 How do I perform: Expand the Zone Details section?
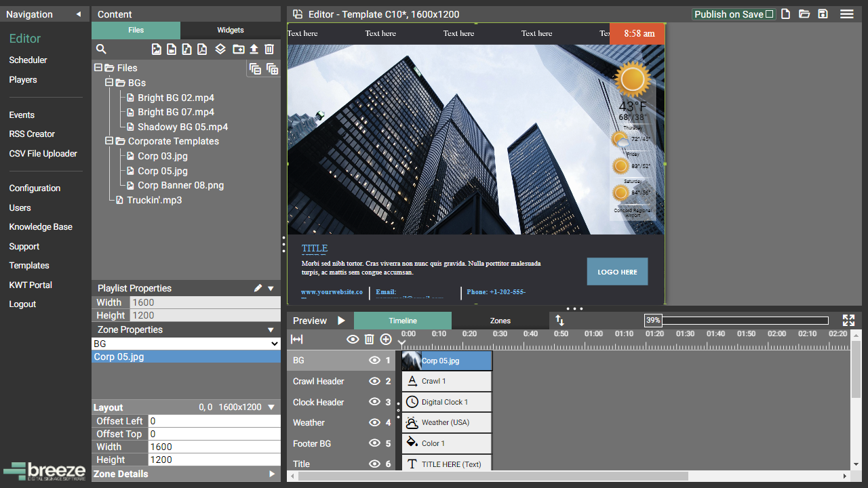tap(272, 474)
